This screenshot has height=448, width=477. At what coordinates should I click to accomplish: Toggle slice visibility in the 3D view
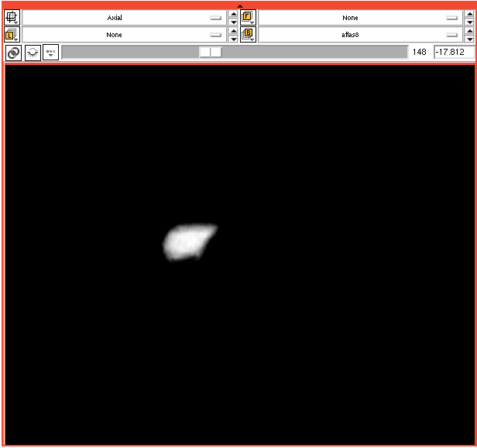(33, 53)
